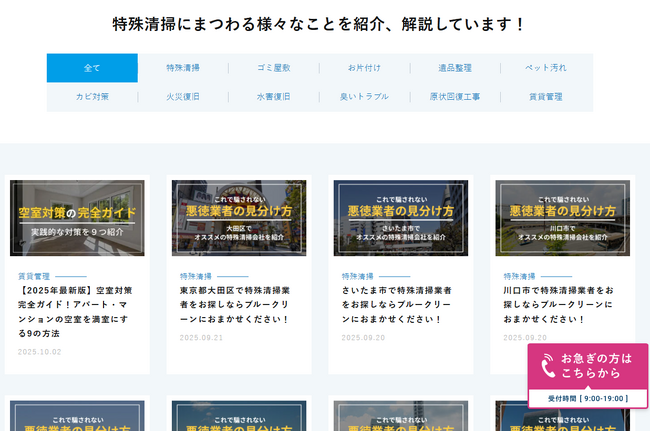
Task: Click the 賃貸管理 label on first card
Action: 34,277
